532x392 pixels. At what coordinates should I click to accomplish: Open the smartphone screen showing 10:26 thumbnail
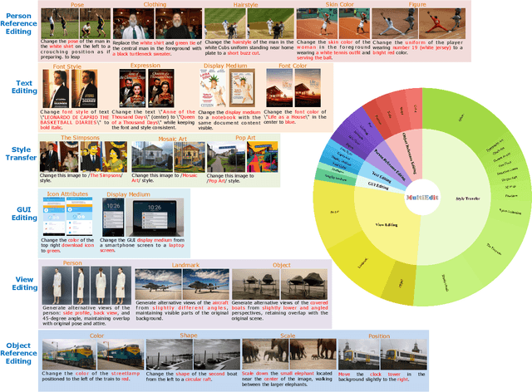pos(113,218)
